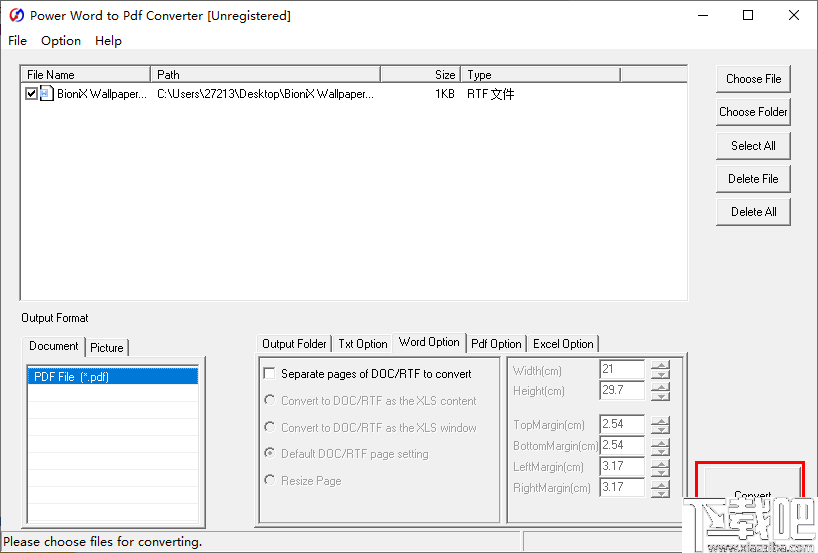The width and height of the screenshot is (818, 553).
Task: Click the Choose File button
Action: [x=753, y=79]
